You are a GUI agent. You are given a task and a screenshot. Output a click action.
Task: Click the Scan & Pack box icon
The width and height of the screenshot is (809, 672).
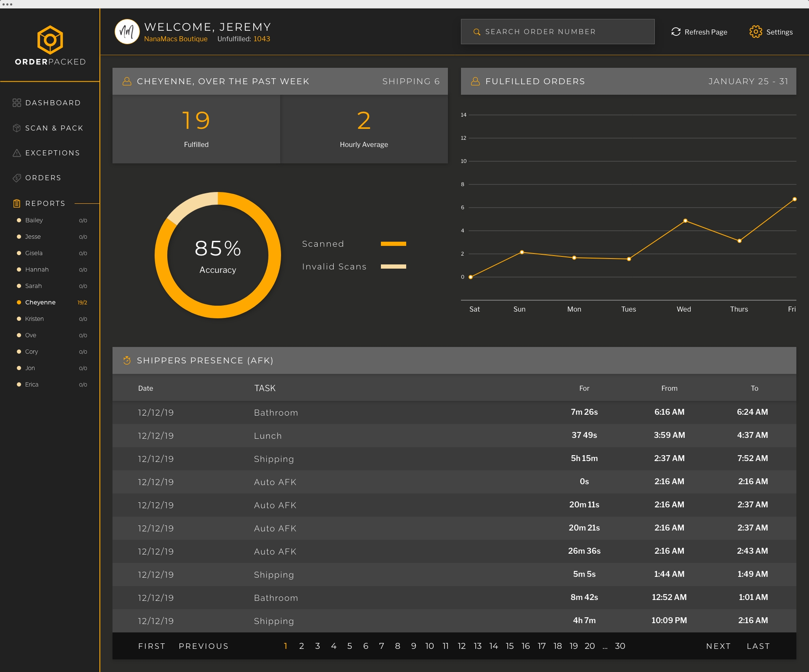(x=17, y=128)
